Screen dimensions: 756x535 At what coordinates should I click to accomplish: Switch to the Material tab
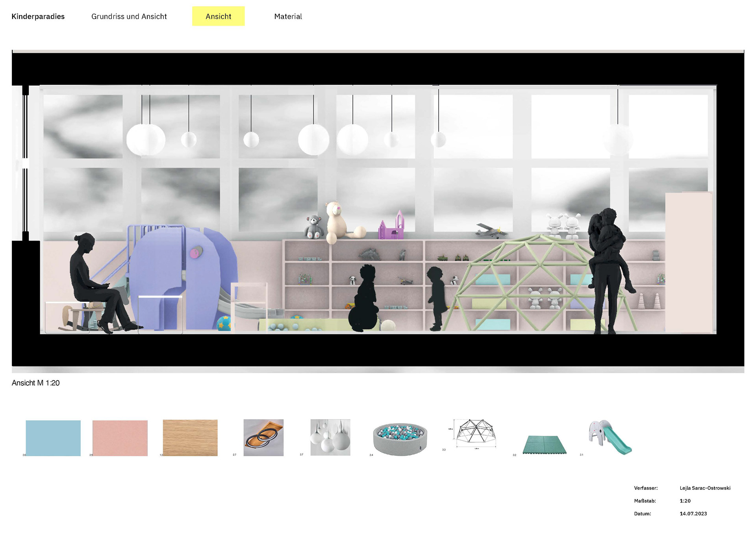[x=288, y=17]
